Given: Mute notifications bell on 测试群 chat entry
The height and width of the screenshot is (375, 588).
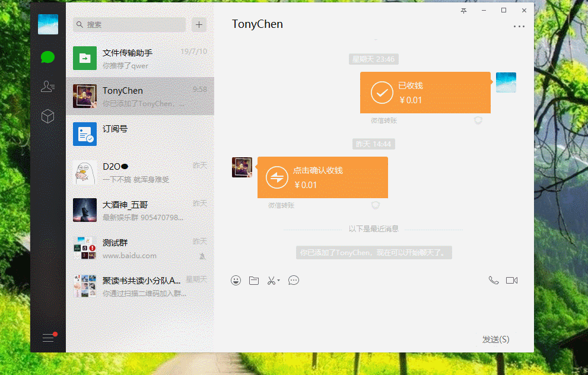Looking at the screenshot, I should click(202, 256).
